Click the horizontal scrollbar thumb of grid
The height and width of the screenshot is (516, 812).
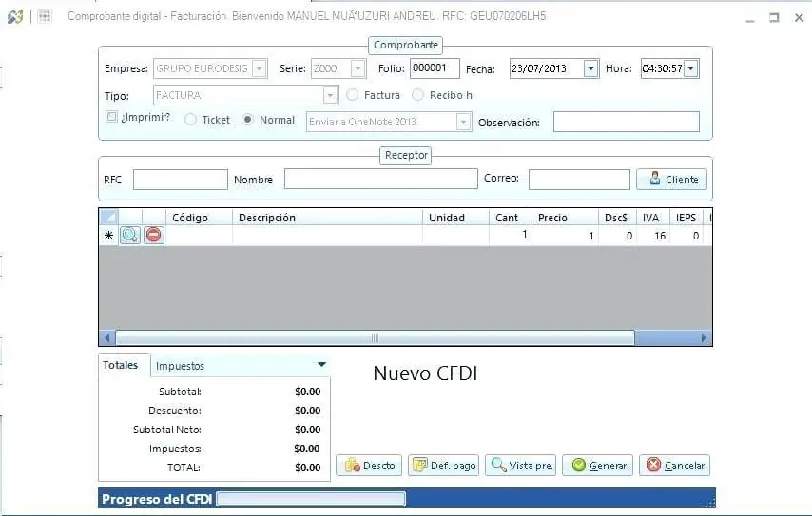[x=375, y=338]
